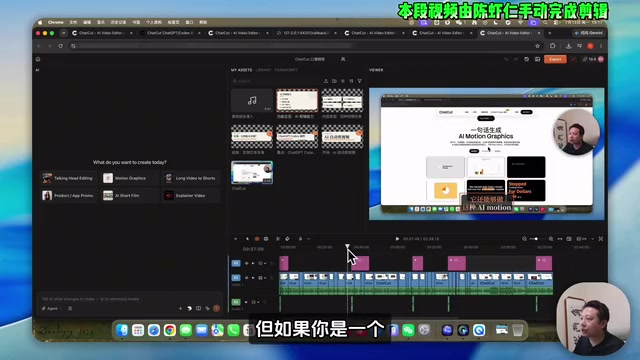
Task: Switch to the 127.0.0.1 callback browser tab
Action: click(x=306, y=33)
